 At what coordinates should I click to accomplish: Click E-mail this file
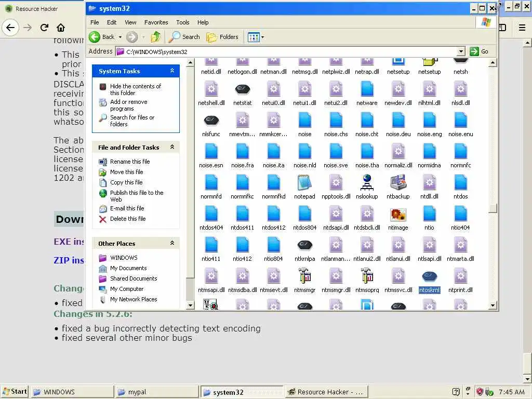coord(127,208)
